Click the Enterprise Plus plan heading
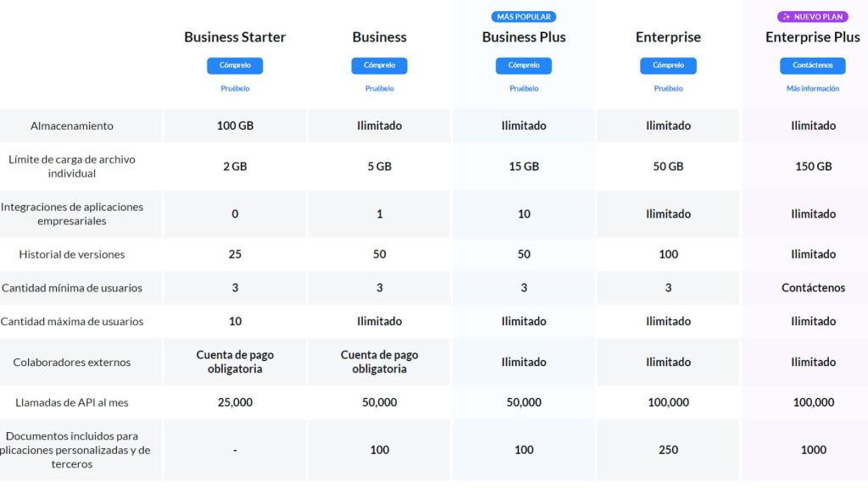Screen dimensions: 868x488 pyautogui.click(x=813, y=37)
